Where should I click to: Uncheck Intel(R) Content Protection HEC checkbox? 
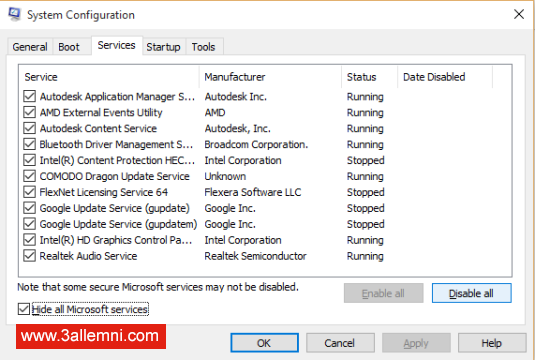coord(29,160)
